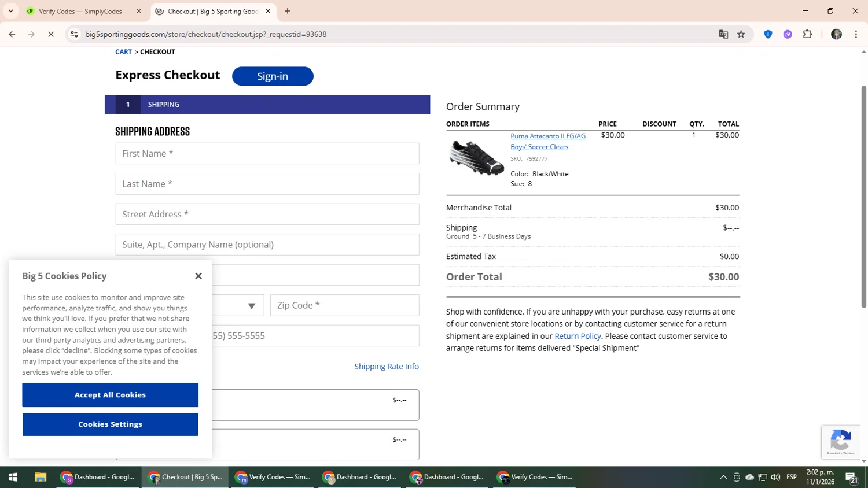
Task: Click the translate page icon
Action: pos(723,34)
